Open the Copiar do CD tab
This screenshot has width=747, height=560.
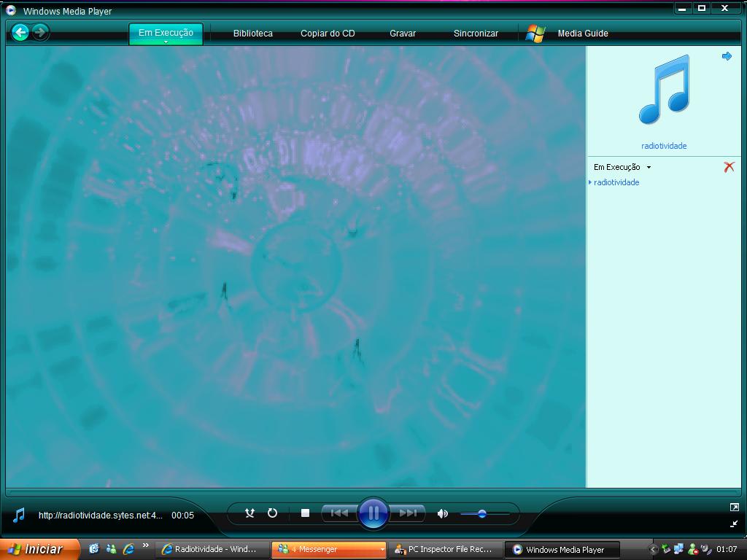click(328, 34)
